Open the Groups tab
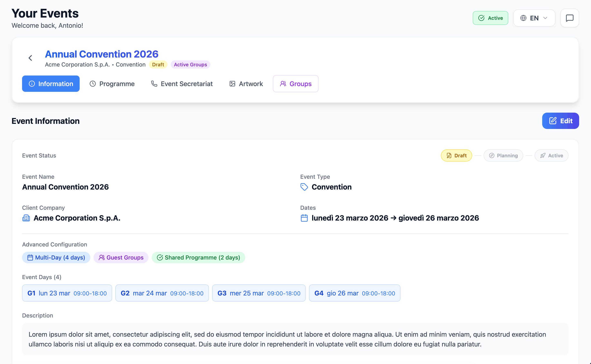Viewport: 591px width, 364px height. pos(296,83)
